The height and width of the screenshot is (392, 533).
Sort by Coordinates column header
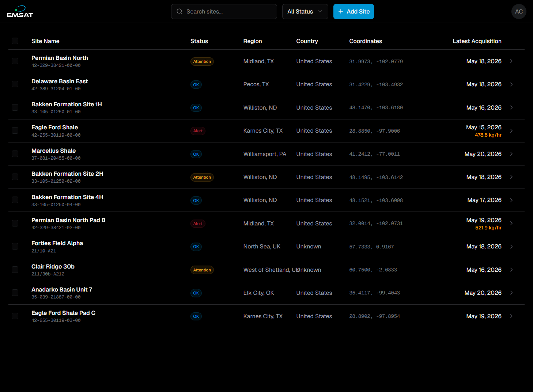366,41
